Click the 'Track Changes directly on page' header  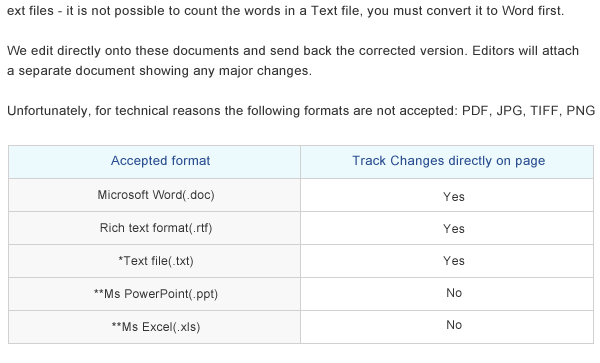pos(447,161)
